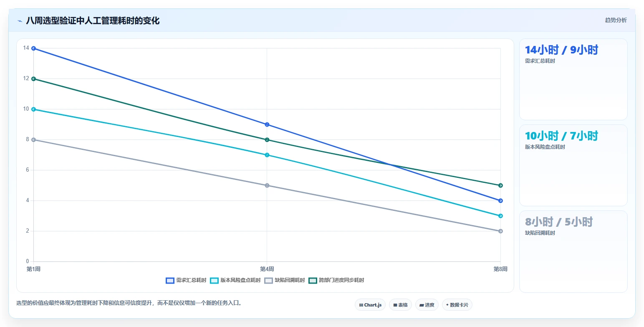Toggle 版本风险盘点耗时 legend entry
The image size is (644, 327).
(x=235, y=280)
